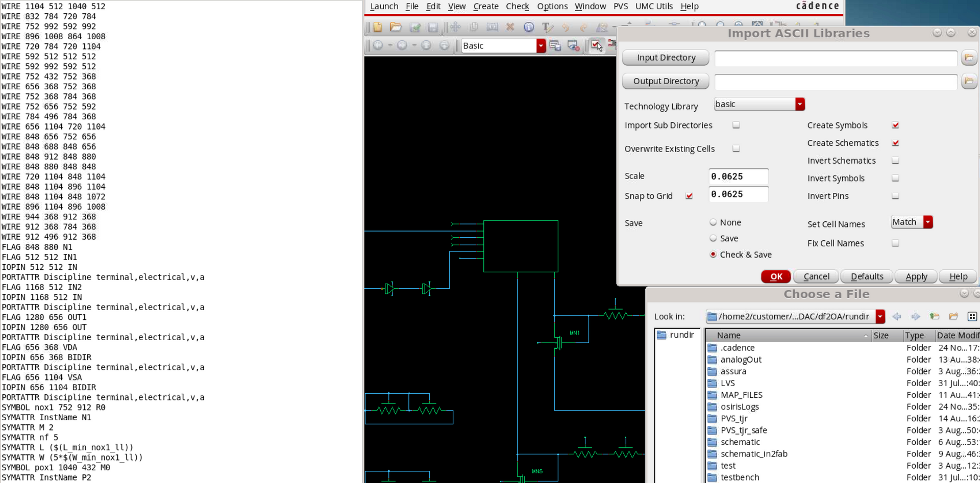The width and height of the screenshot is (980, 483).
Task: Click the workspace eye icon beside Basic
Action: tap(574, 46)
